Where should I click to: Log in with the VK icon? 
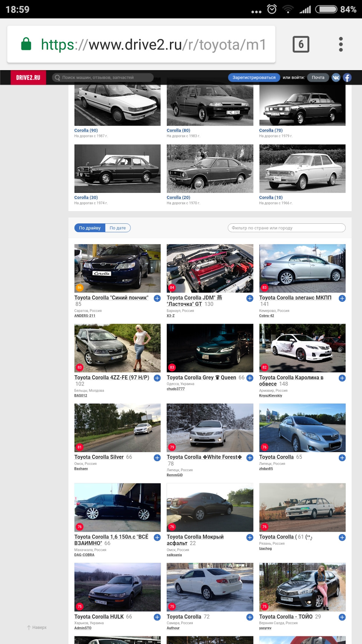pyautogui.click(x=336, y=77)
